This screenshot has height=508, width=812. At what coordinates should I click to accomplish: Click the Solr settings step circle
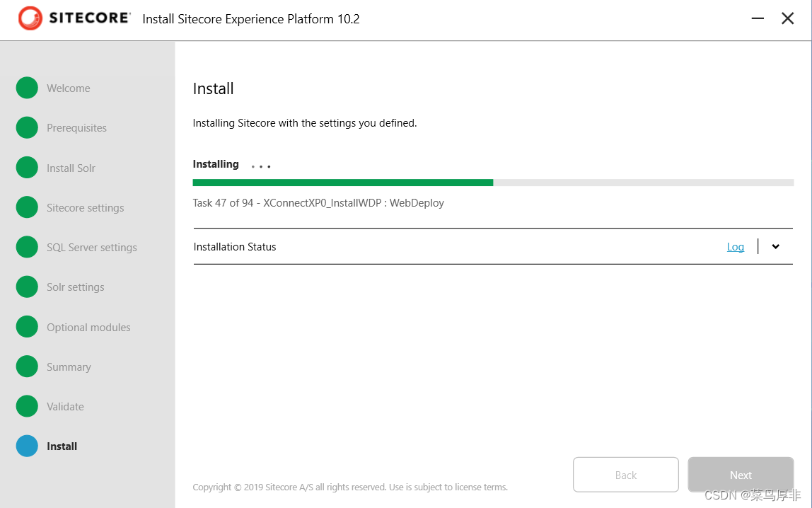click(27, 287)
